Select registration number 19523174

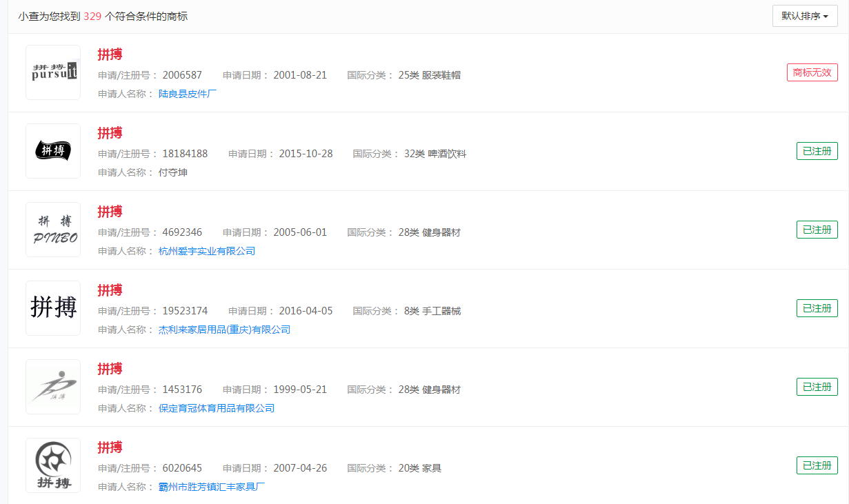185,311
